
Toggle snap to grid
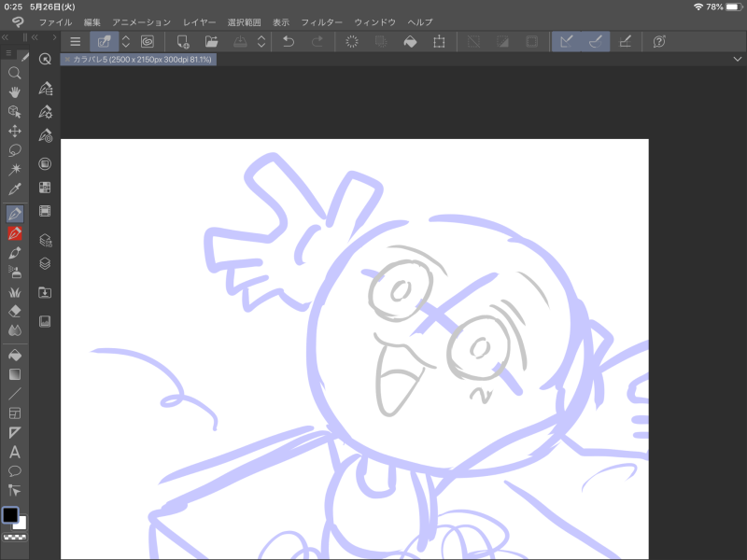point(625,42)
